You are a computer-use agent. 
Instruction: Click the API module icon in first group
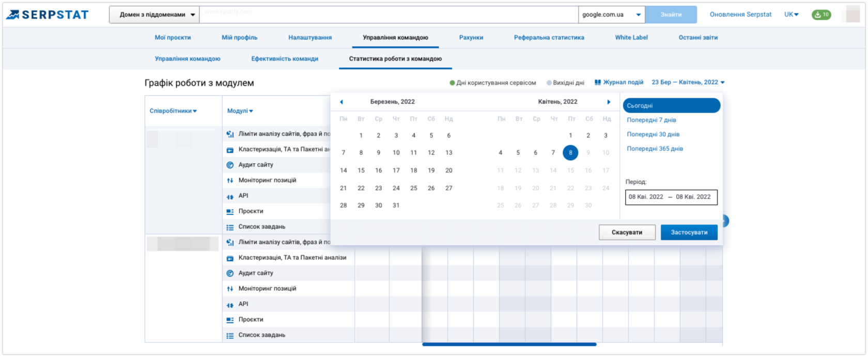coord(230,196)
